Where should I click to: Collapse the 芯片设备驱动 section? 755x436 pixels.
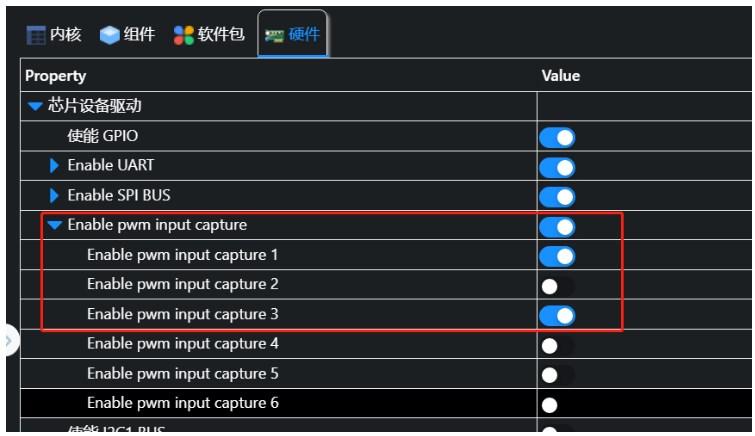(x=35, y=107)
